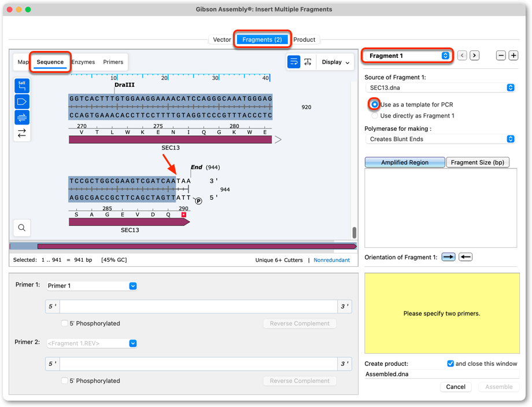Click the '[45% GC]' status text
The height and width of the screenshot is (407, 532).
tap(114, 260)
